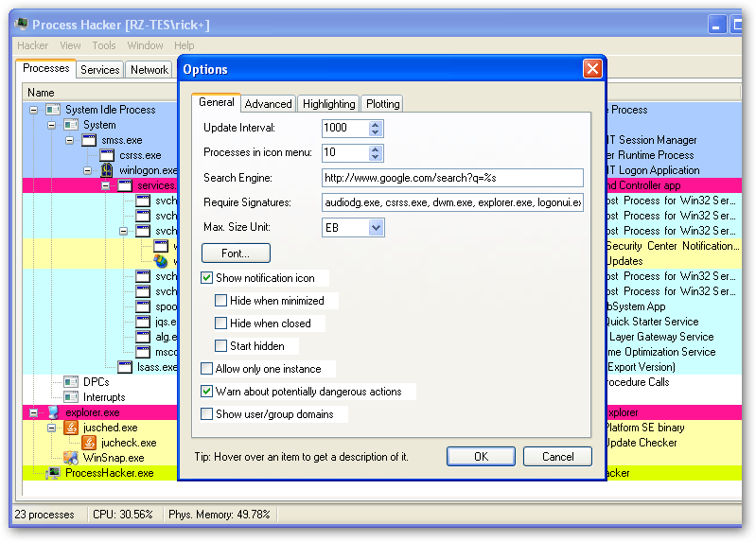Click the Font... button

[x=236, y=254]
